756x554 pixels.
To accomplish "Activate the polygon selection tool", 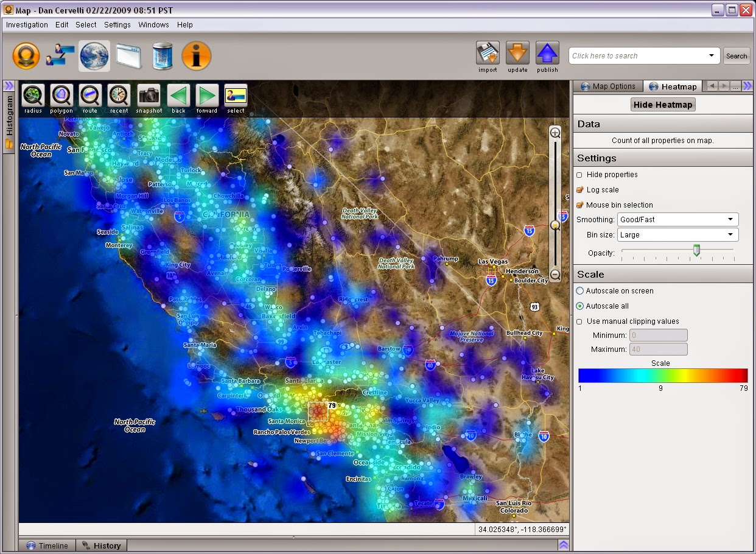I will click(x=61, y=96).
